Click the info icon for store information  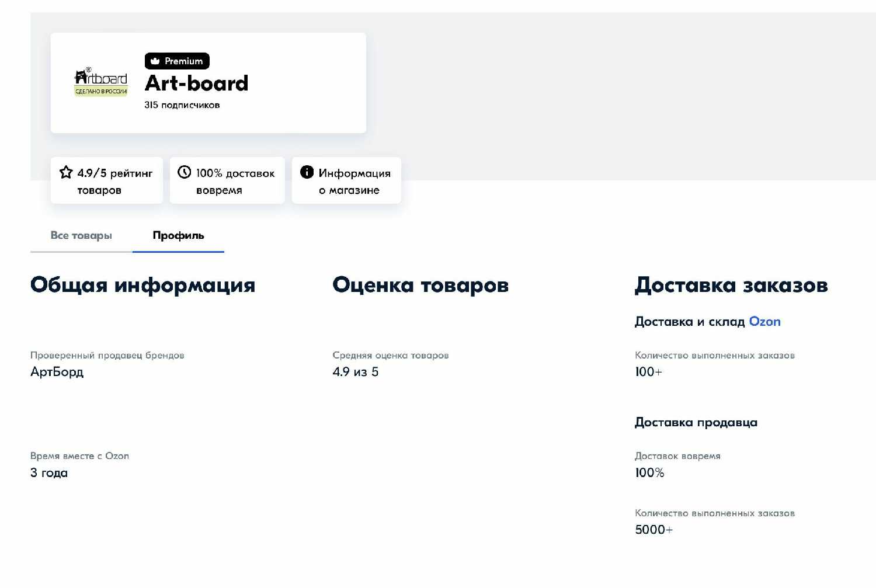(305, 172)
